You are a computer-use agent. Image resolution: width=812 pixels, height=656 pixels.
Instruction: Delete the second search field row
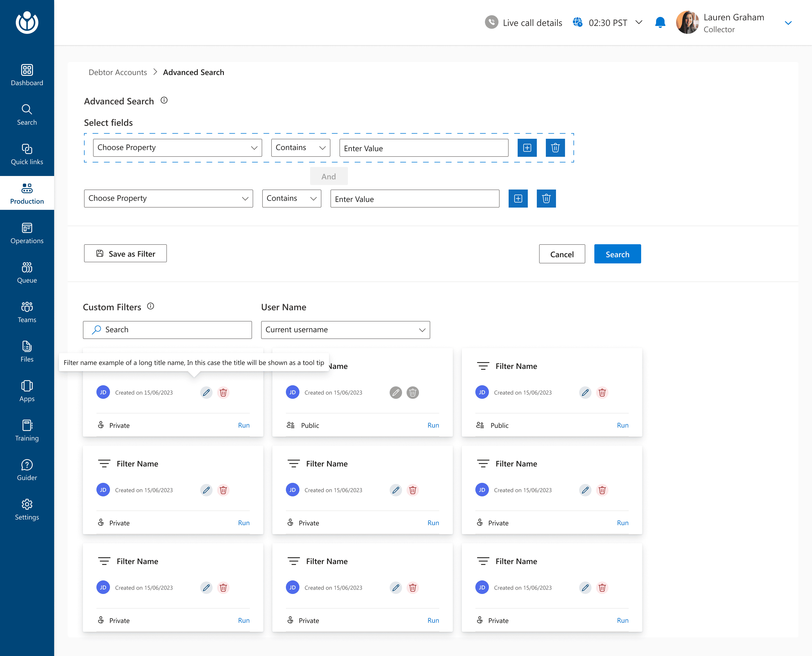coord(546,198)
